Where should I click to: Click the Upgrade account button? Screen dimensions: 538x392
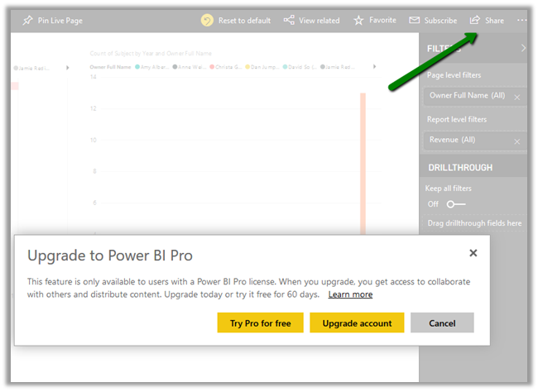pos(357,323)
